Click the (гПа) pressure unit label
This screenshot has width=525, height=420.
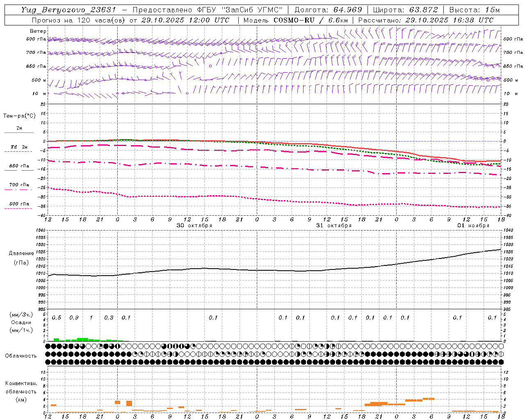(21, 262)
